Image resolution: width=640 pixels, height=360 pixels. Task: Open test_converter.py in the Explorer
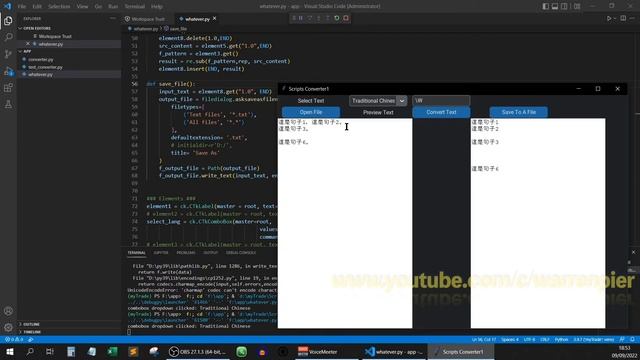pos(45,67)
